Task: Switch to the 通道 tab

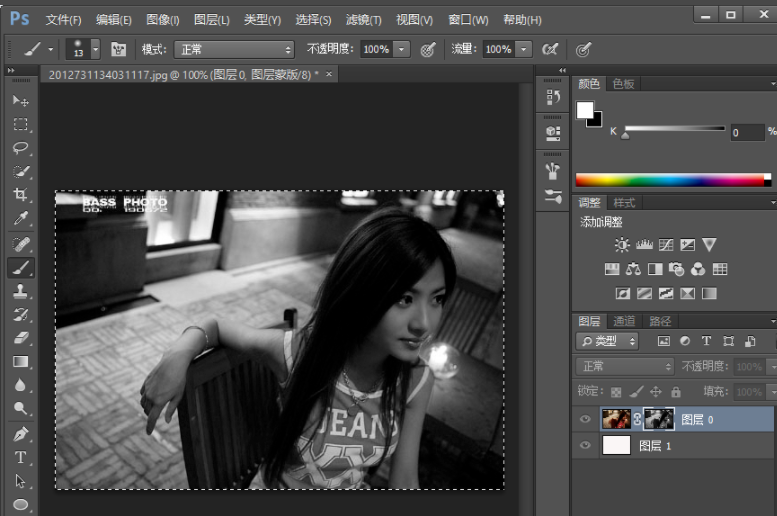Action: click(624, 321)
